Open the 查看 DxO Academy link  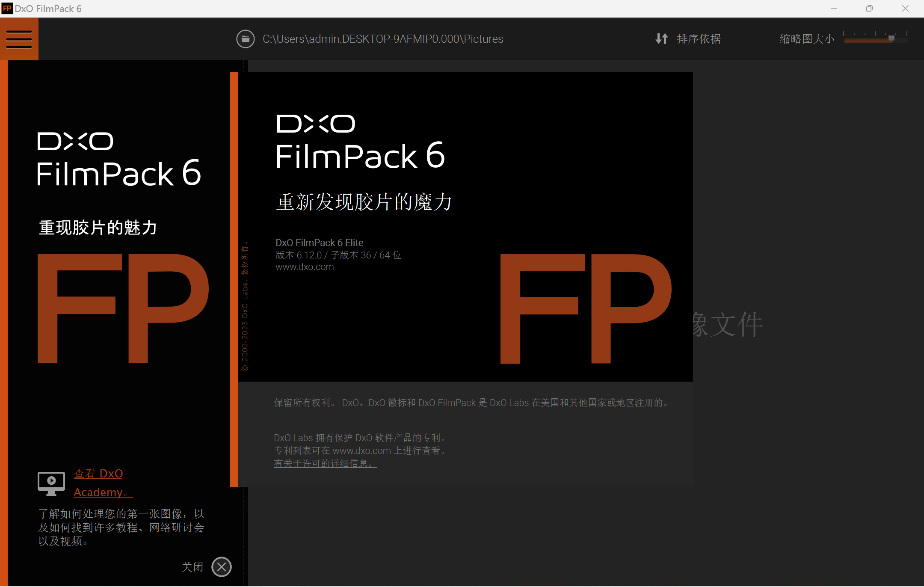[103, 483]
